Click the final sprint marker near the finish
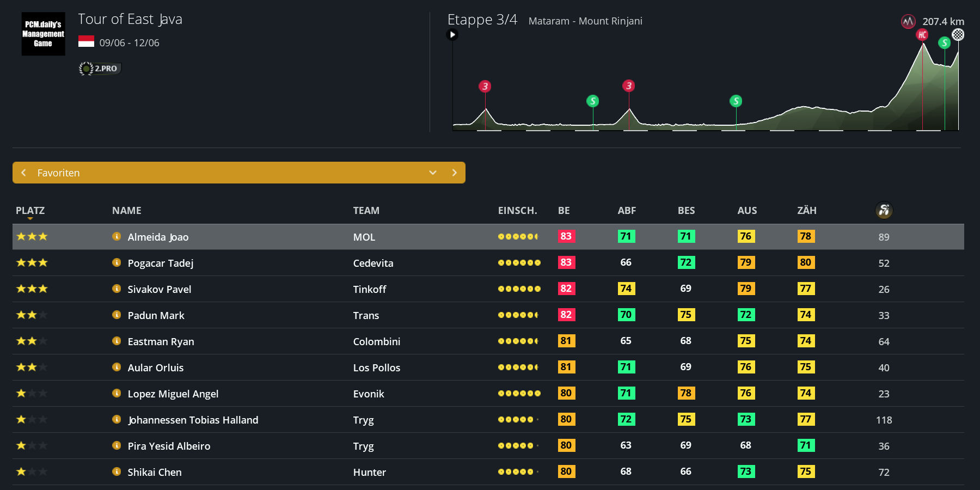 click(x=944, y=42)
